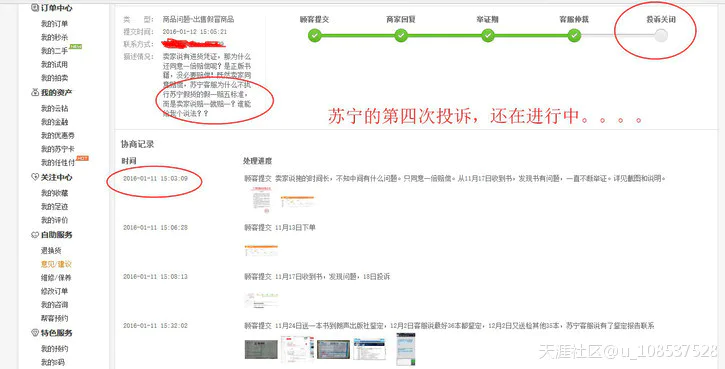Open the document thumbnail in the 15:03:09 record

[261, 200]
